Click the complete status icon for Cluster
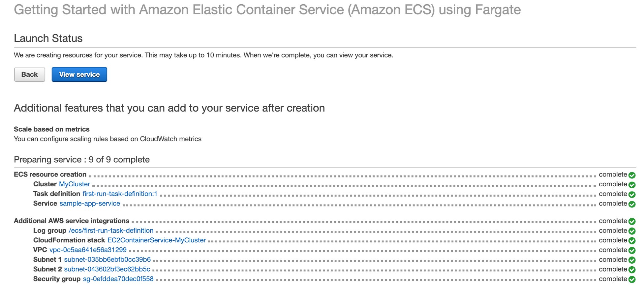 632,184
